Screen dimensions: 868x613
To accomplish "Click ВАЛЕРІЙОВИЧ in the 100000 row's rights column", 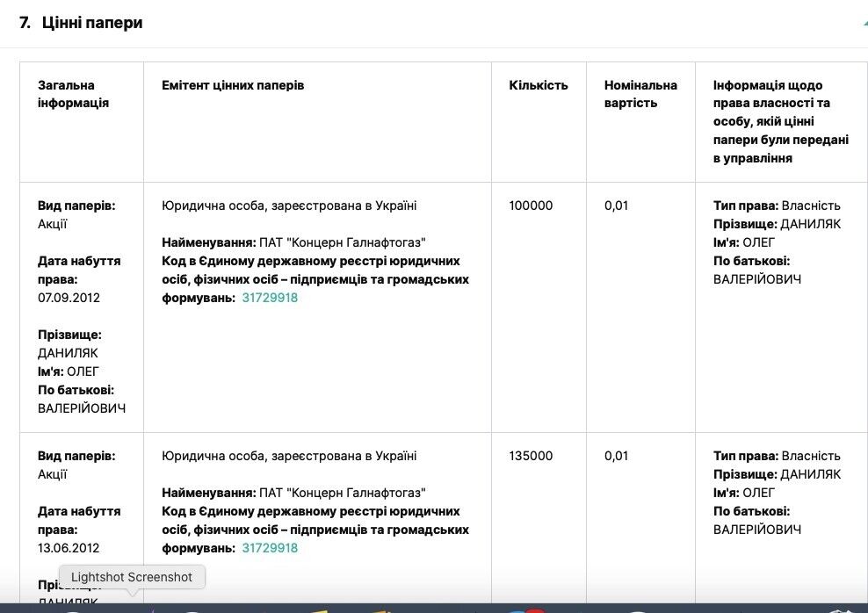I will click(756, 279).
